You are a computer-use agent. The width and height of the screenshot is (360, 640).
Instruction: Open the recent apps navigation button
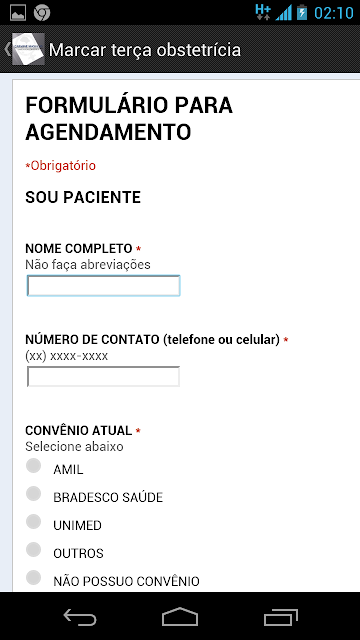[x=280, y=617]
